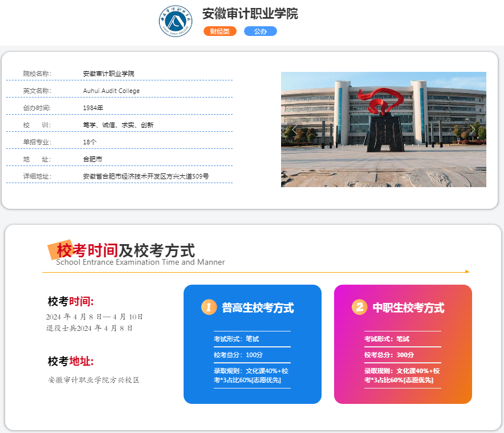Open the 普高生校考方式 blue card heading
This screenshot has width=504, height=433.
258,308
